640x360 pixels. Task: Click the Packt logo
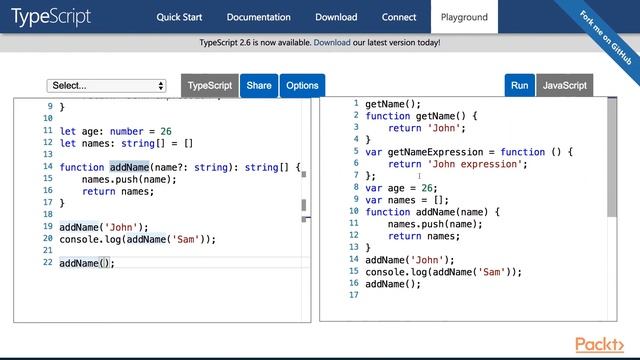[599, 345]
